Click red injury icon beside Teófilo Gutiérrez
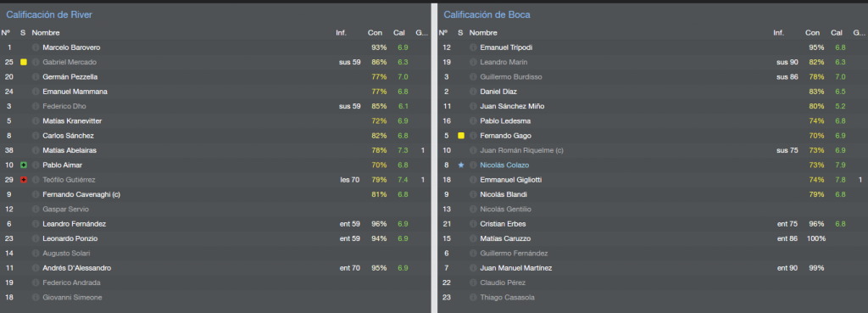 [23, 180]
